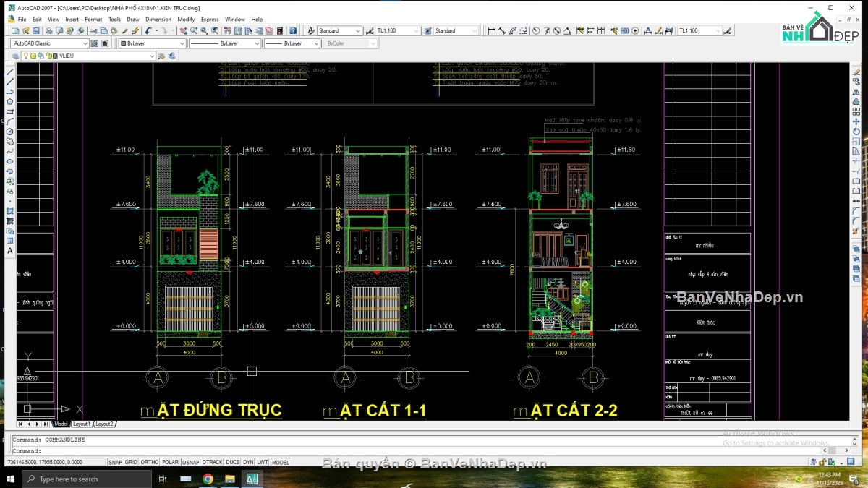
Task: Click the Help question mark icon
Action: click(x=293, y=30)
